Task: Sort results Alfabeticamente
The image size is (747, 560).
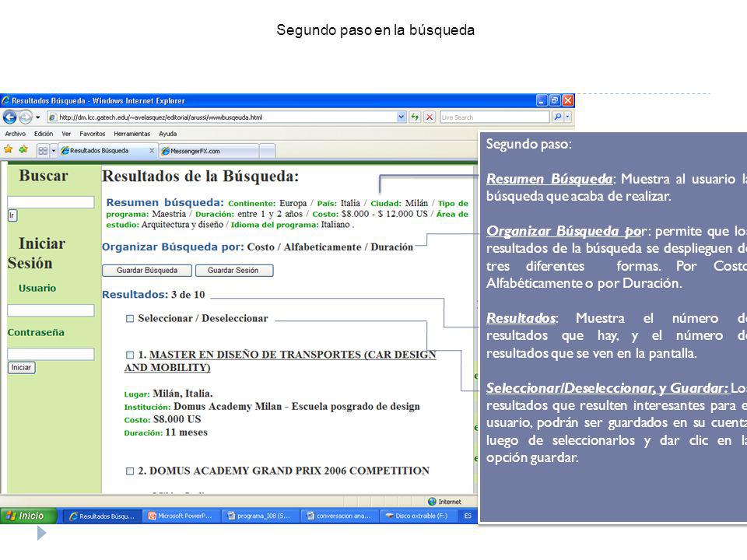Action: pos(322,247)
